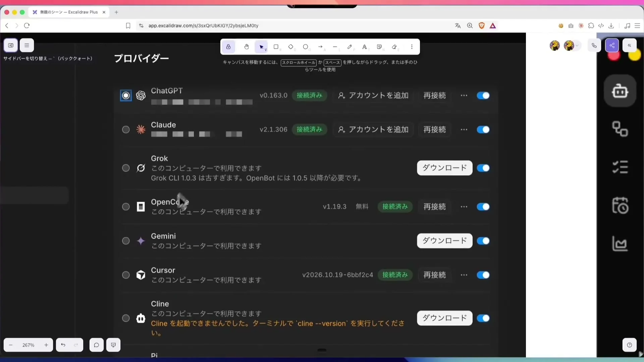Select the Gemini provider radio button
Image resolution: width=644 pixels, height=362 pixels.
click(x=126, y=241)
